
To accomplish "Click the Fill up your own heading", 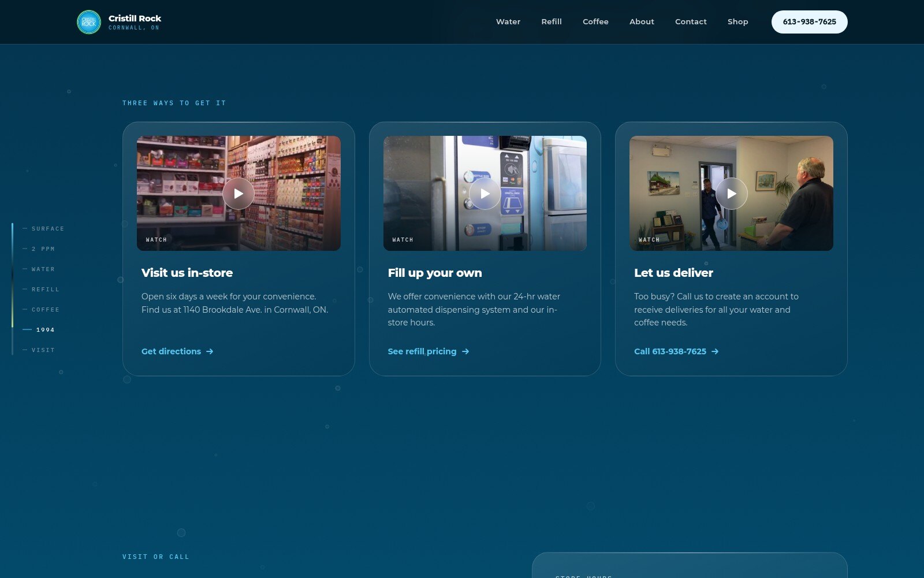I will 435,273.
